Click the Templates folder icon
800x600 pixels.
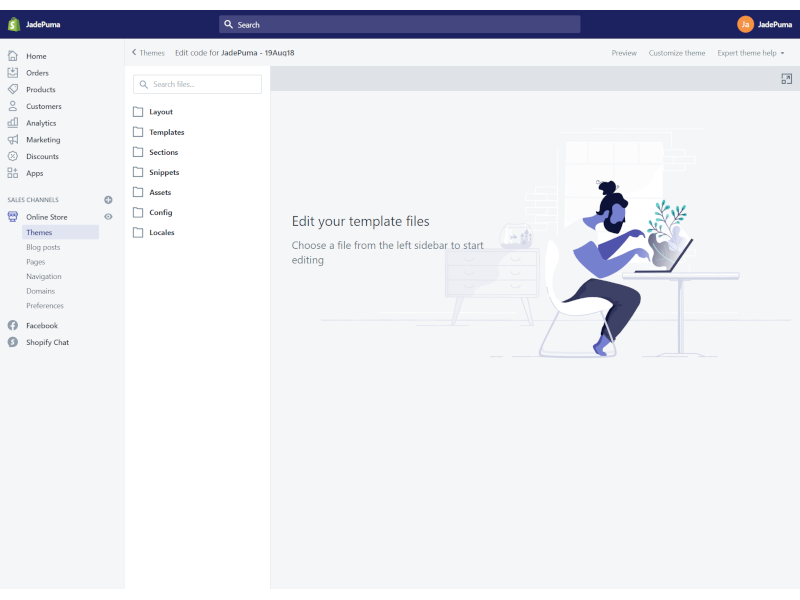pyautogui.click(x=138, y=132)
